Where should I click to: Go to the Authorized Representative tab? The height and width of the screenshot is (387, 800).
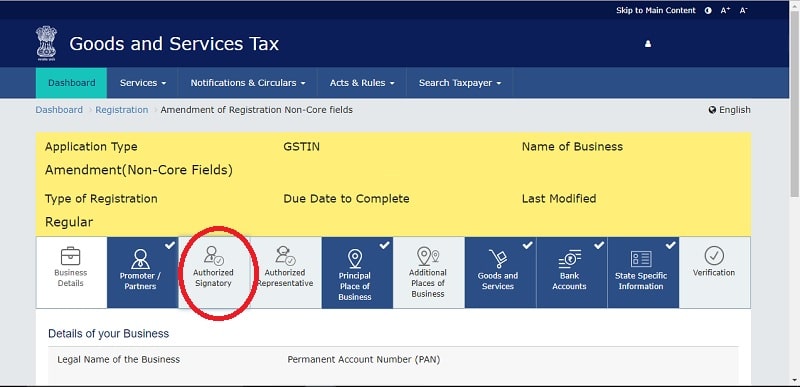286,272
